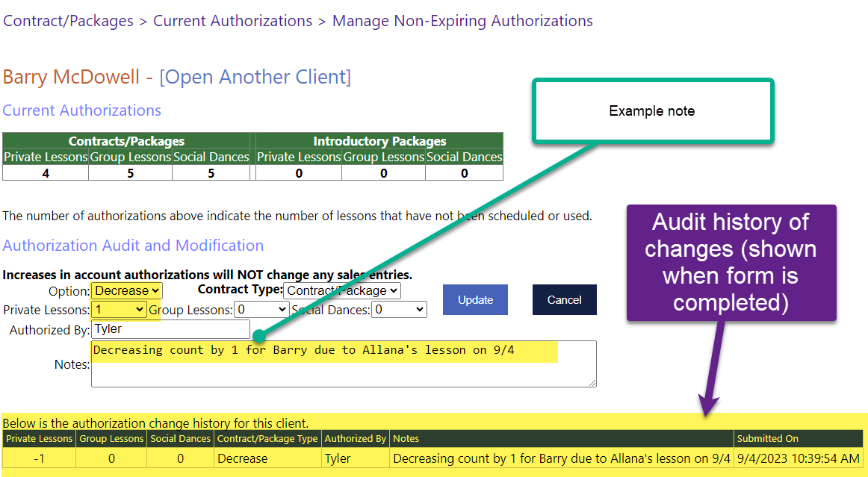Expand the Private Lessons count dropdown
The width and height of the screenshot is (868, 477).
pos(120,309)
